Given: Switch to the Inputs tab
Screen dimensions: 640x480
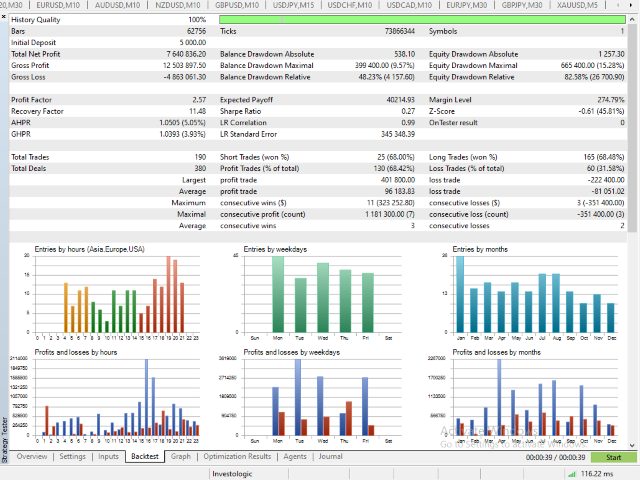Looking at the screenshot, I should 108,456.
